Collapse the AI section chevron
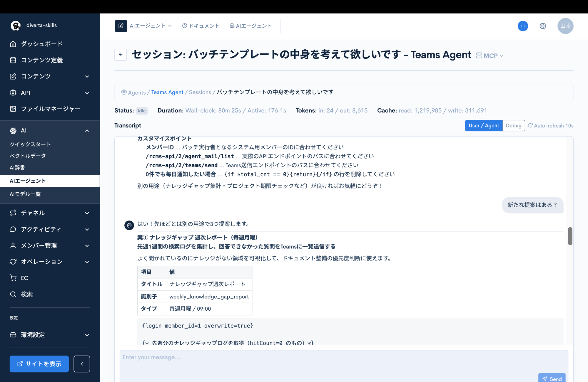This screenshot has width=588, height=382. click(87, 130)
